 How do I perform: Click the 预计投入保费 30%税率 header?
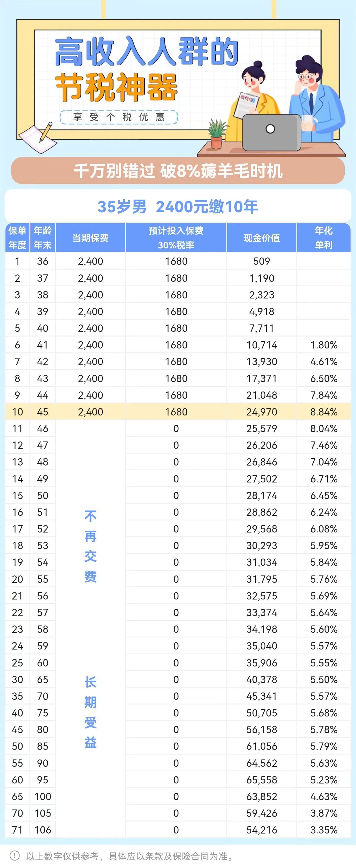(x=176, y=238)
